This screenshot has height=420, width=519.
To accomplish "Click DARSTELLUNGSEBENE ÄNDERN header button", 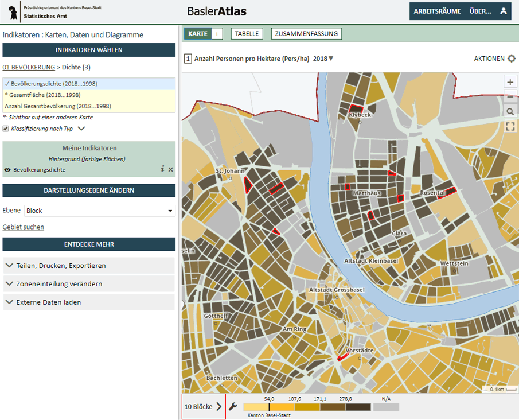I will tap(89, 190).
